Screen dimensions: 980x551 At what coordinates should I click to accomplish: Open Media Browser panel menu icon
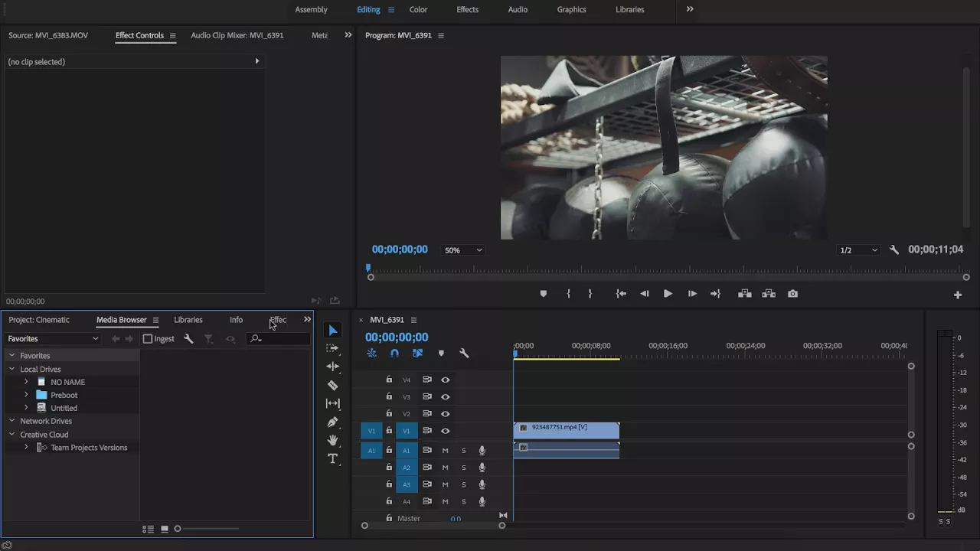(155, 320)
